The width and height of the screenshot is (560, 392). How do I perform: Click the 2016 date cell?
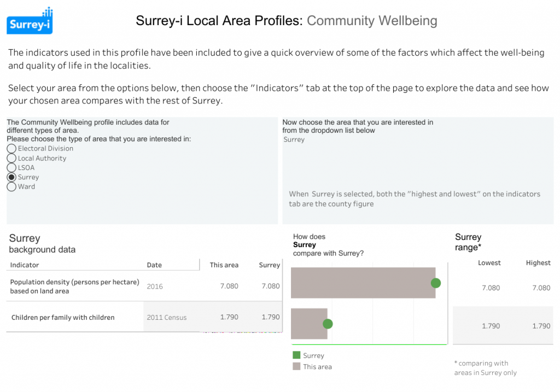pos(155,286)
